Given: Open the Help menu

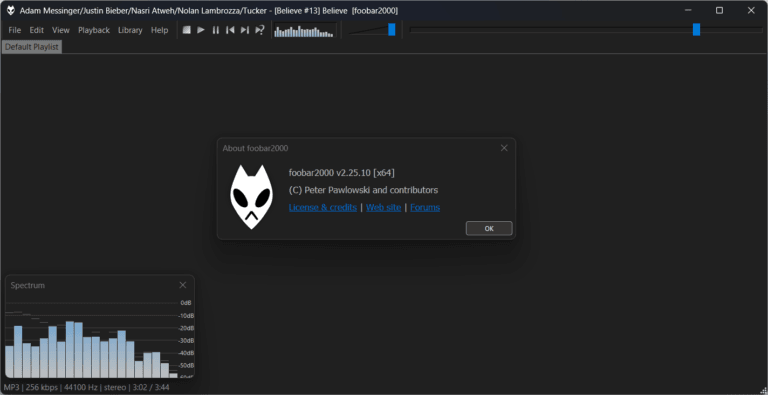Looking at the screenshot, I should (159, 30).
